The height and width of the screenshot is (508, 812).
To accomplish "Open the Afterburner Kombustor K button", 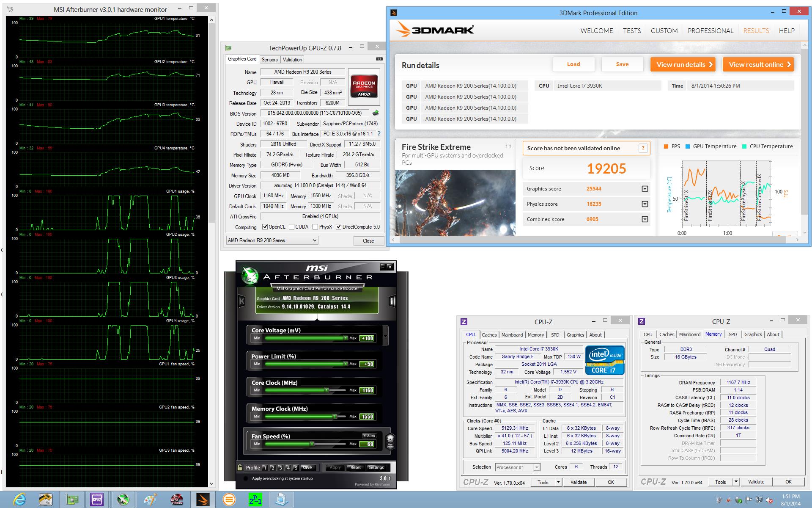I will (x=241, y=301).
